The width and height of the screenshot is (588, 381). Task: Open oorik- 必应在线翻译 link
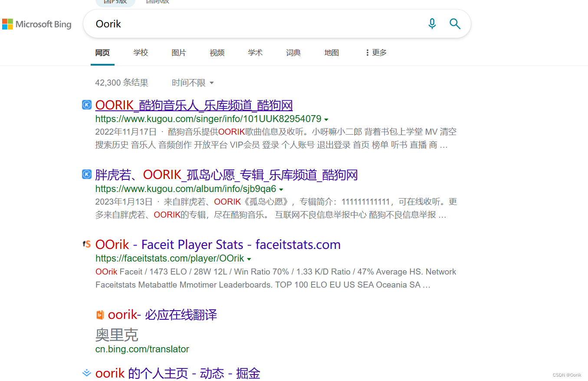[162, 315]
